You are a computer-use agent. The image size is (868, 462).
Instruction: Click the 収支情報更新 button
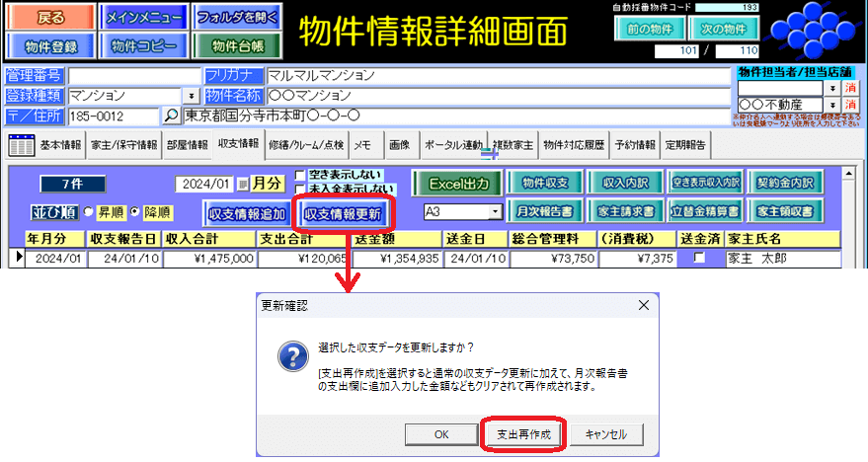click(x=343, y=213)
